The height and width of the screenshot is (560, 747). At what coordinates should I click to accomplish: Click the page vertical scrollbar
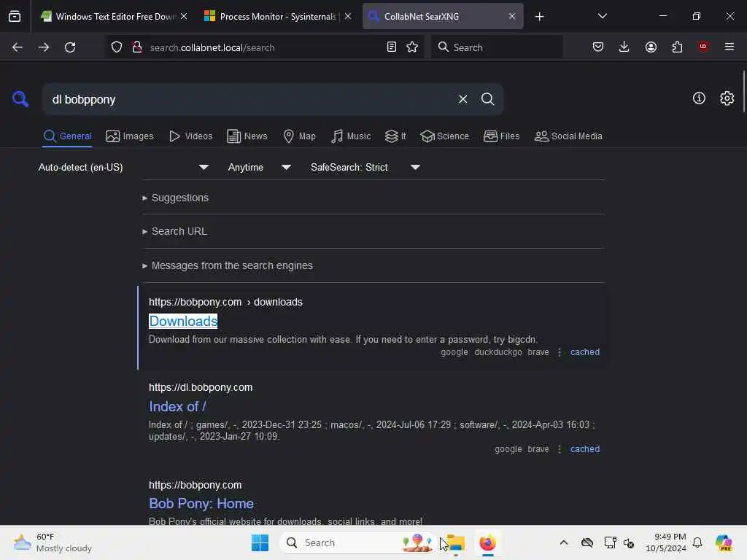point(743,91)
